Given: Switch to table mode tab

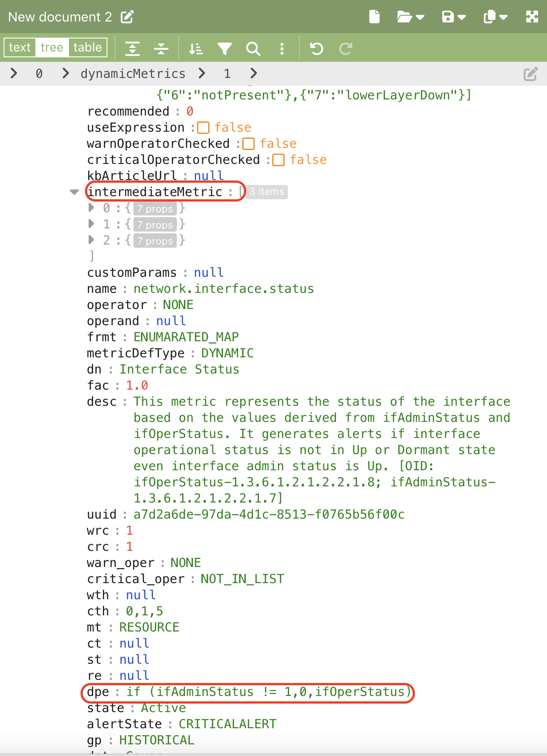Looking at the screenshot, I should click(87, 47).
